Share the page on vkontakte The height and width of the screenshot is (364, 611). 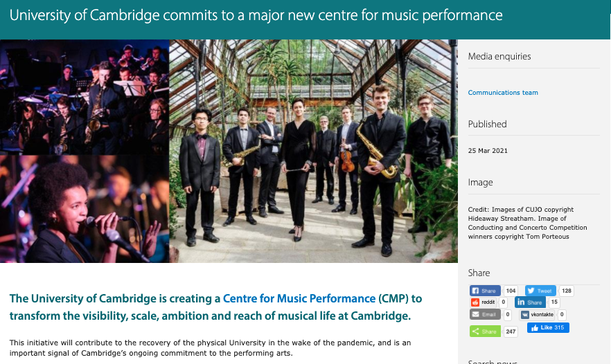[x=538, y=315]
